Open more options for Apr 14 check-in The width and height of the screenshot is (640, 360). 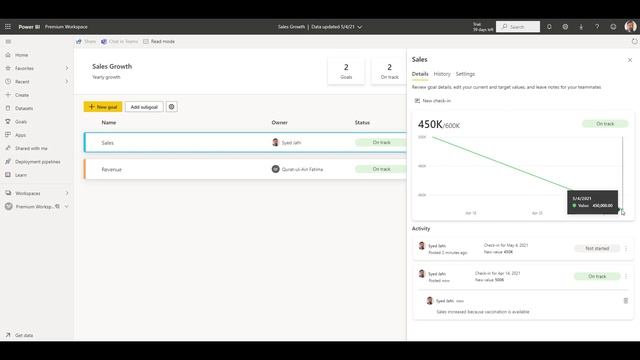(626, 276)
